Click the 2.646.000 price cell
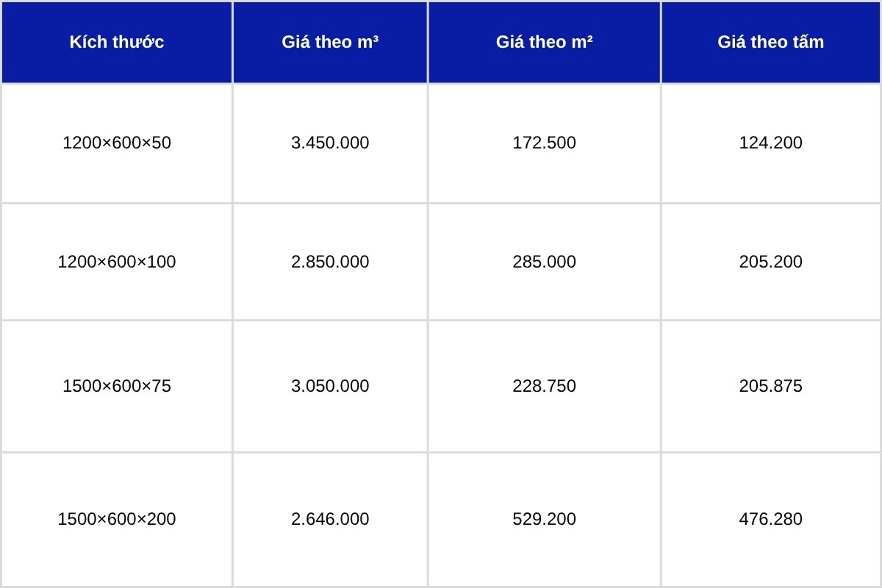The image size is (882, 588). coord(330,519)
